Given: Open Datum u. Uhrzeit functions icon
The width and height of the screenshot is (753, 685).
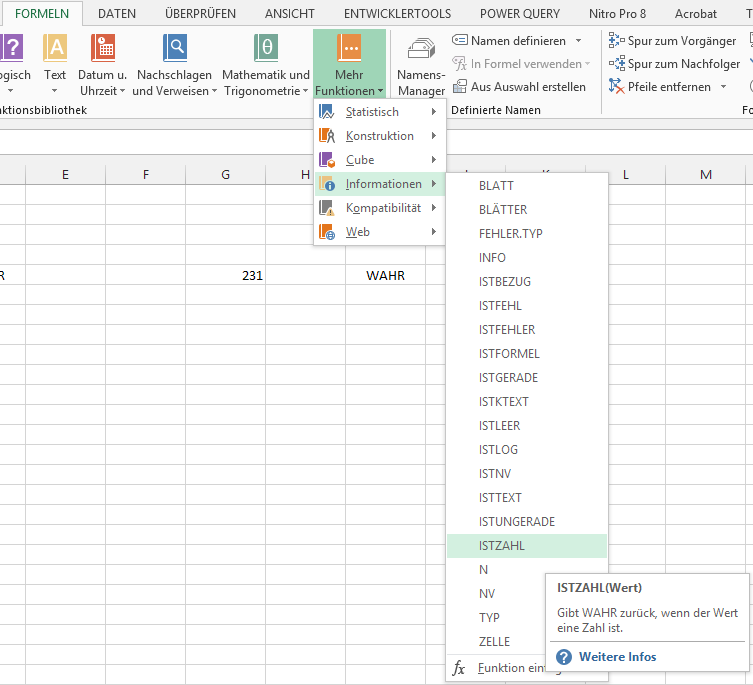Looking at the screenshot, I should (x=103, y=48).
